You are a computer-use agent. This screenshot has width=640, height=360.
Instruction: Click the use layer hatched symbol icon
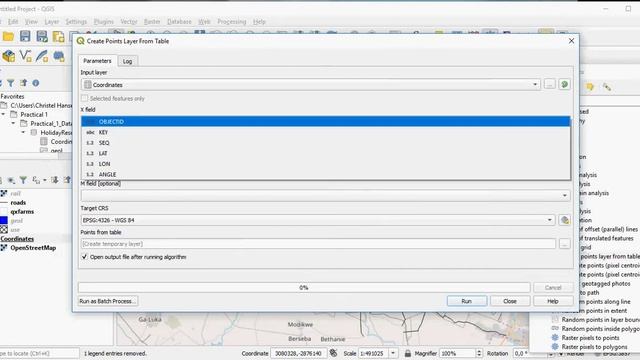tap(4, 230)
